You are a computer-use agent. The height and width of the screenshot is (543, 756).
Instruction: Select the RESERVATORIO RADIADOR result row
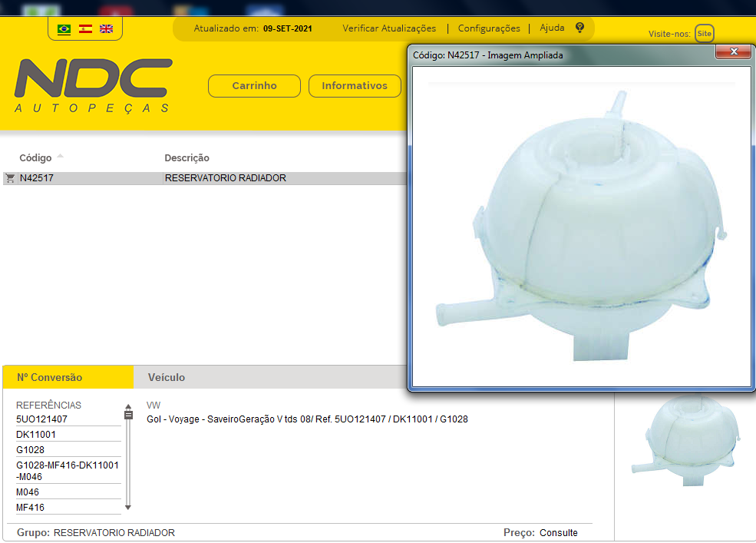(225, 178)
